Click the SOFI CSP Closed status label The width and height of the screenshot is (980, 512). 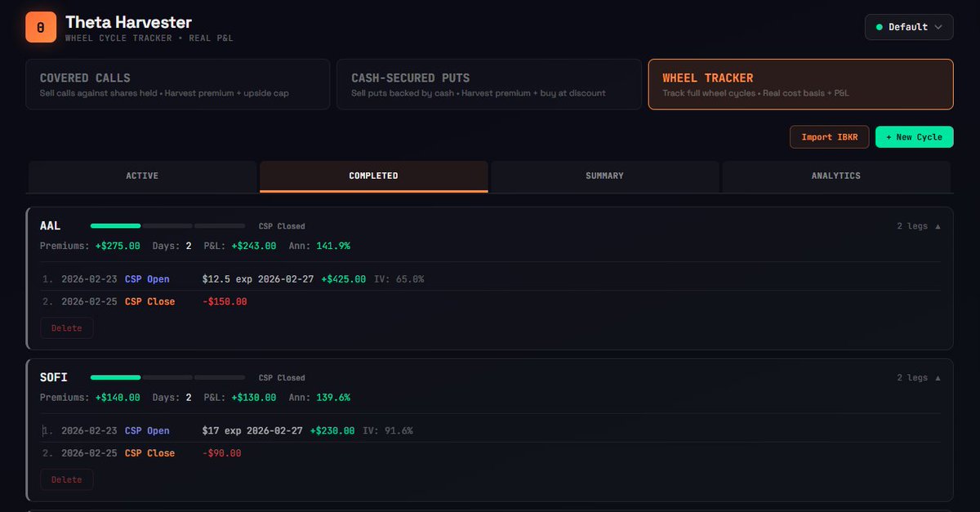tap(282, 378)
